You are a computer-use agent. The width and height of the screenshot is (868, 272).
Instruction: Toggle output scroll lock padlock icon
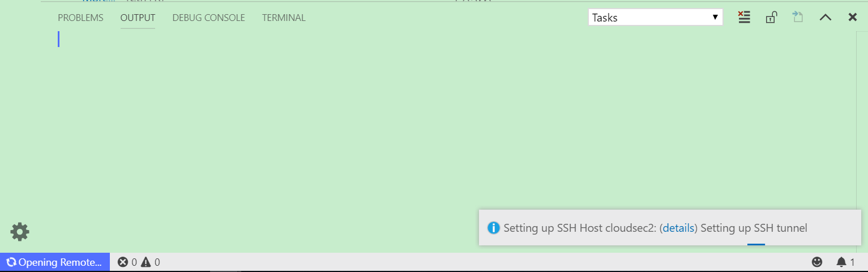(x=771, y=18)
